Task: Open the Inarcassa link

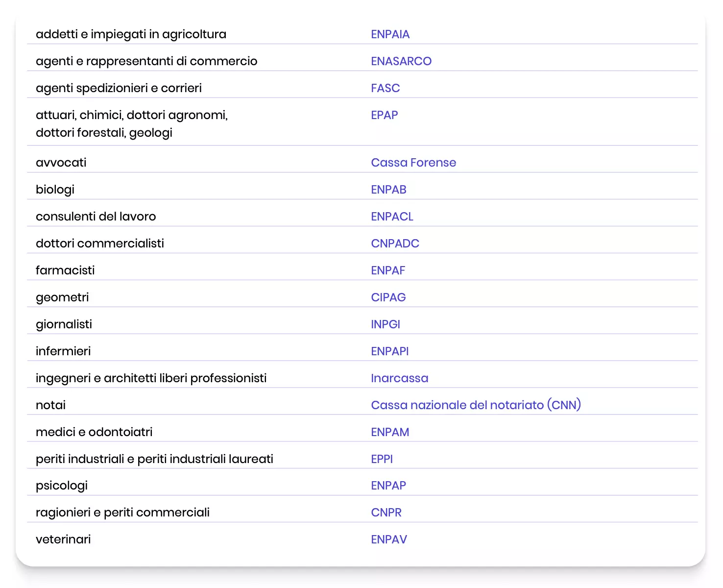Action: point(399,378)
